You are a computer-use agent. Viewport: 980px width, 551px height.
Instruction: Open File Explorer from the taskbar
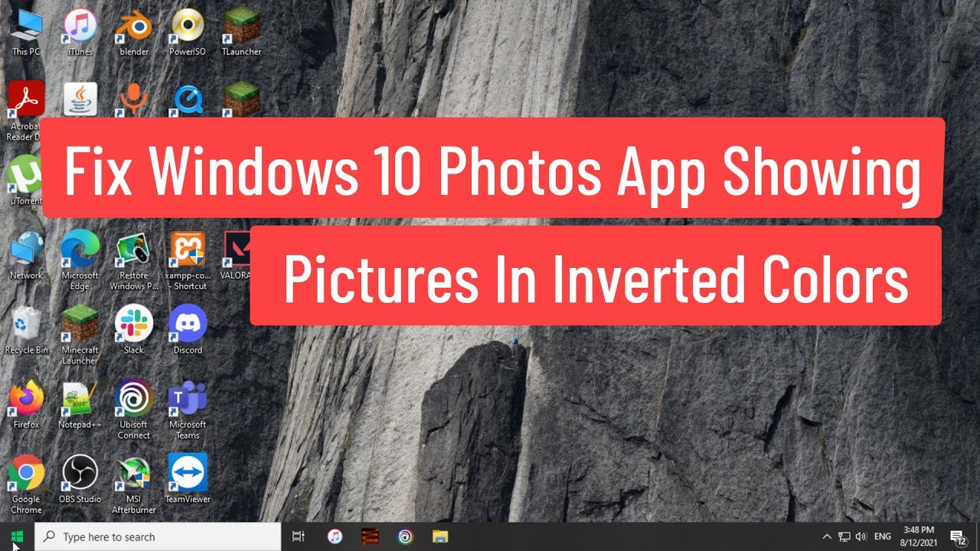tap(440, 536)
